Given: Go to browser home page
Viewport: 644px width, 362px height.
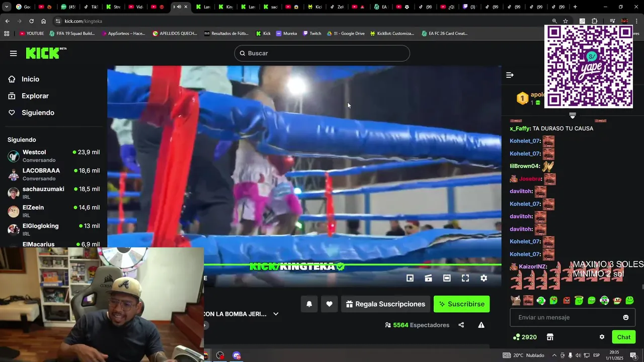Looking at the screenshot, I should tap(43, 21).
